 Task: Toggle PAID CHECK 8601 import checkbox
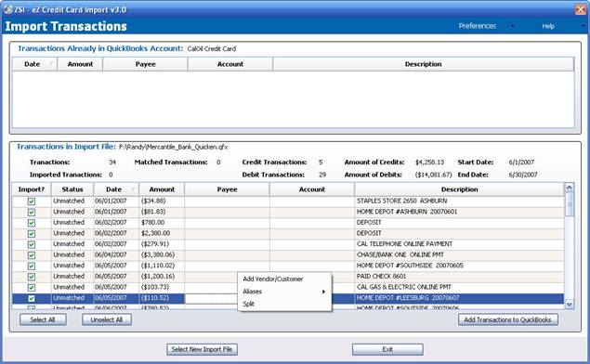[32, 277]
